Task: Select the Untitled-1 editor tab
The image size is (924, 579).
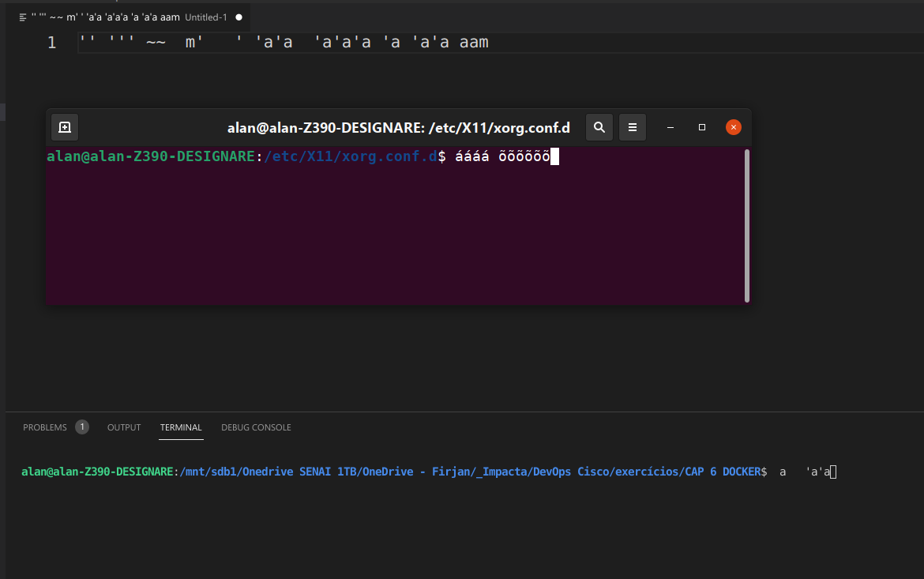Action: pyautogui.click(x=129, y=17)
